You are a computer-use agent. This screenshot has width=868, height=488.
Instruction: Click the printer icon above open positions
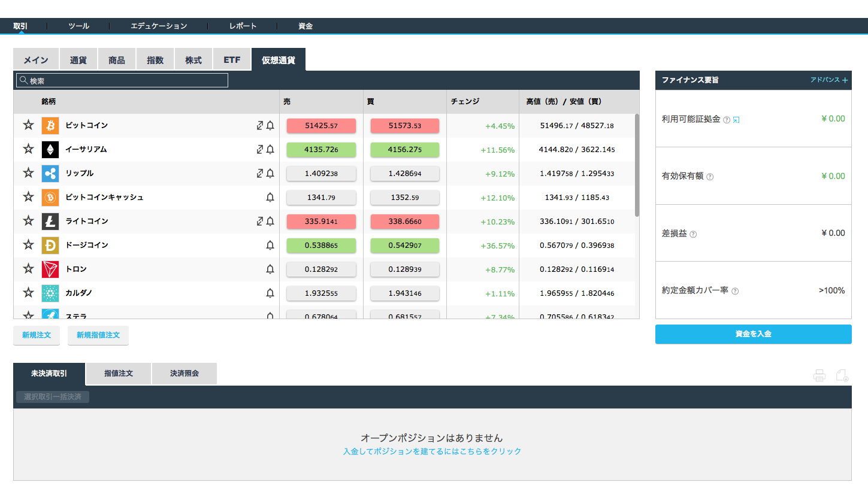(x=819, y=375)
